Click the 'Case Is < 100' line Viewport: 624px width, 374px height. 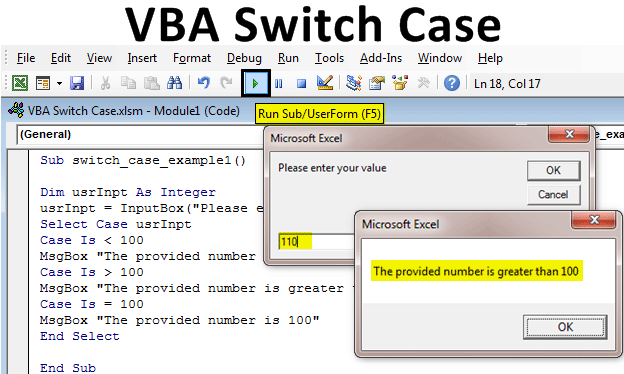click(x=92, y=240)
